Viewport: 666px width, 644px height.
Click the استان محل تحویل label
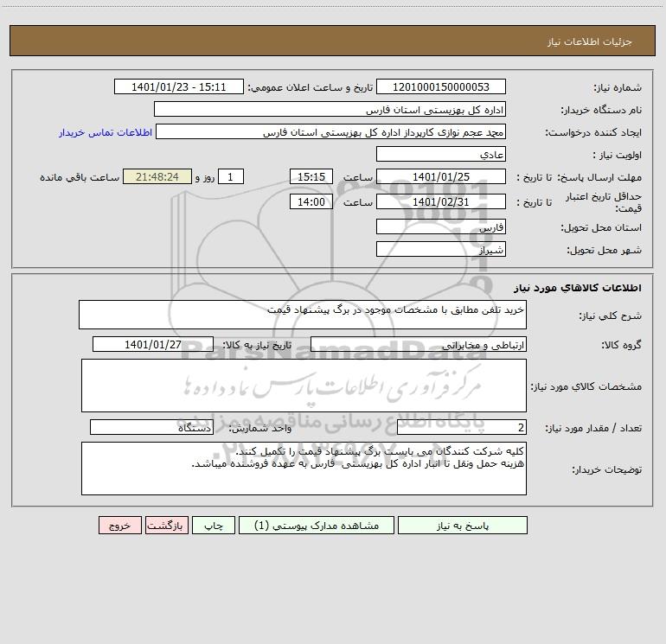[601, 227]
